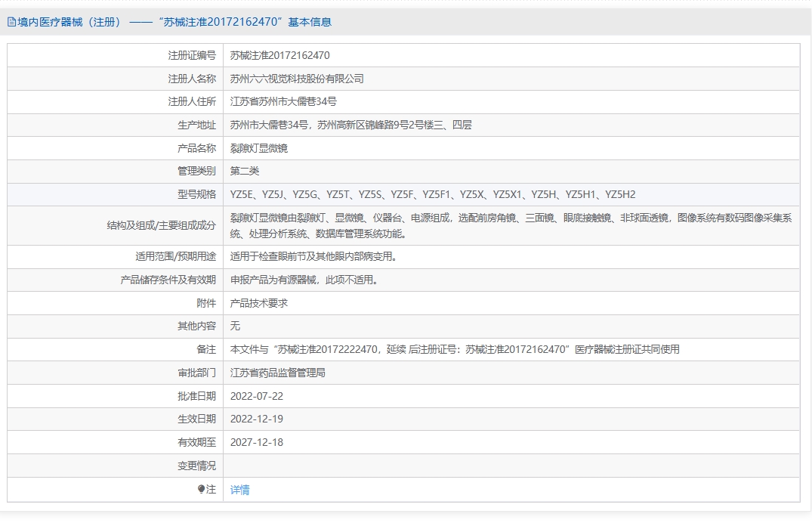Click the 审批部门 row label
Screen dimensions: 812x523
coord(196,373)
